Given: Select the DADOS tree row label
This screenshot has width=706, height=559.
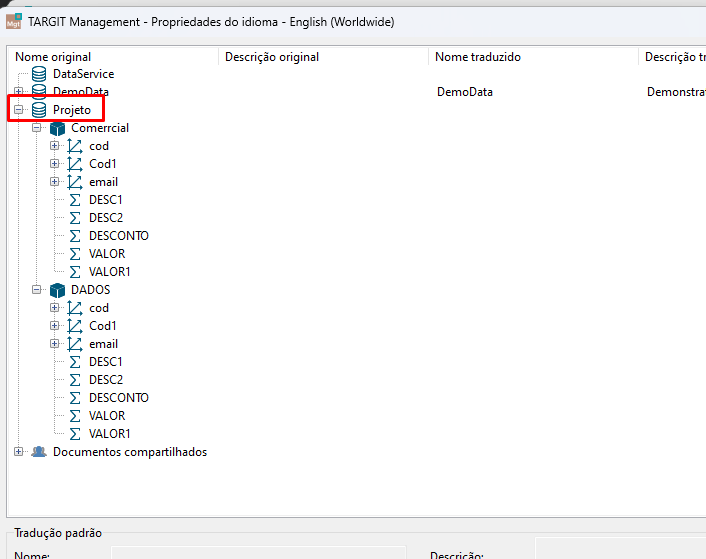Looking at the screenshot, I should pos(91,290).
